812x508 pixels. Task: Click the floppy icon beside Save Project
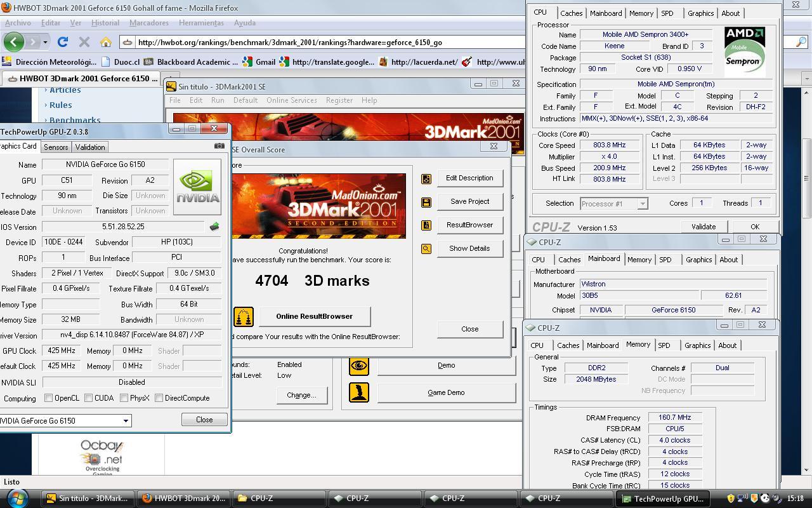tap(426, 202)
